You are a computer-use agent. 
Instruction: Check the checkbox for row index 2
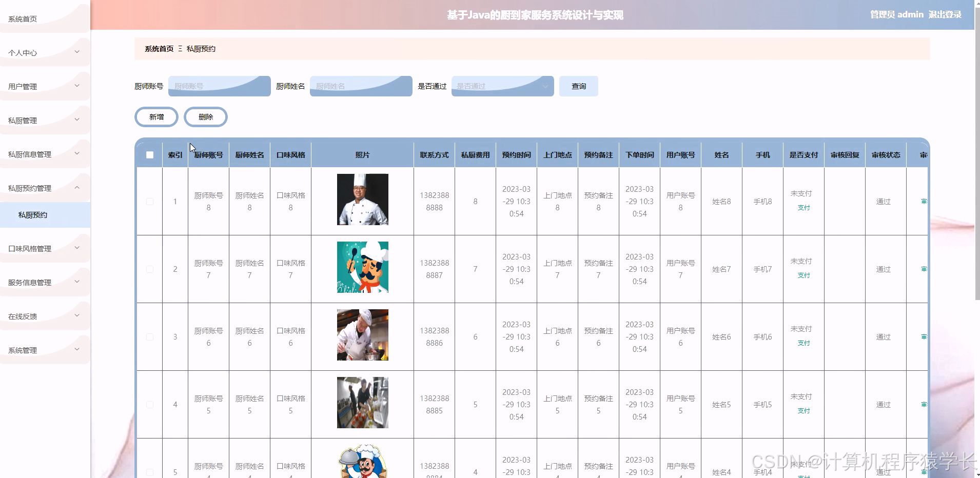pos(150,269)
